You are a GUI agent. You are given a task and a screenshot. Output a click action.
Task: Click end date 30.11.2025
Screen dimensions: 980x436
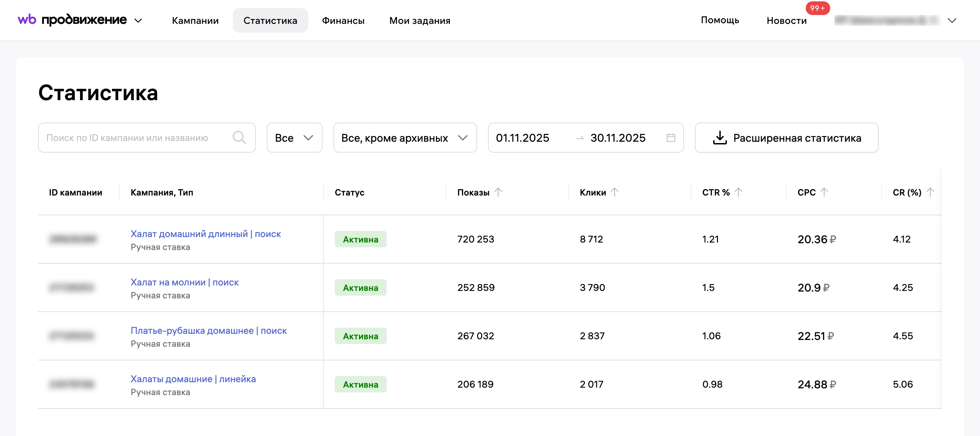(618, 138)
